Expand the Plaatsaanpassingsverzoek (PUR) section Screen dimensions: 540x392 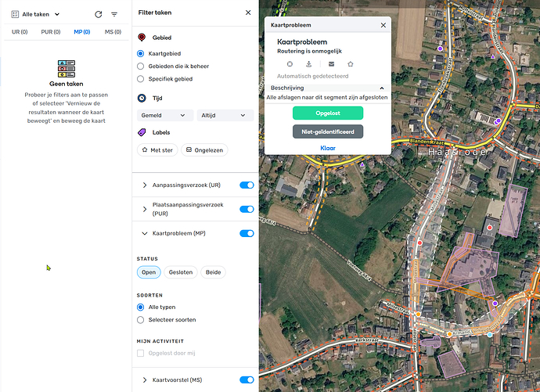pos(145,209)
